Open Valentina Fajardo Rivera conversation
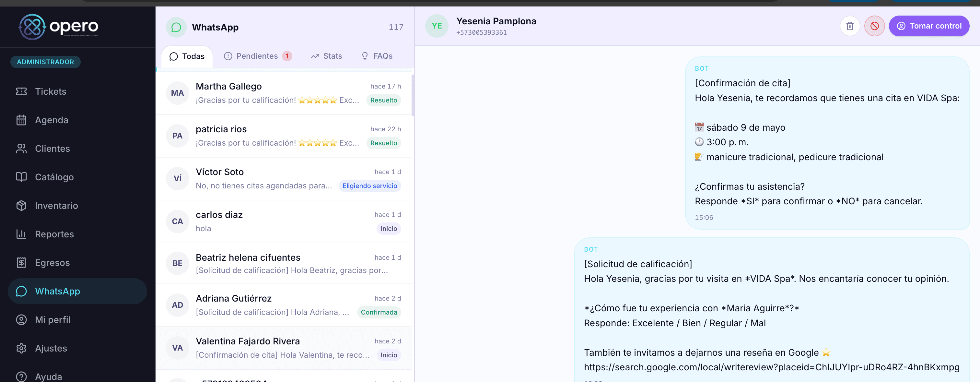 click(284, 348)
